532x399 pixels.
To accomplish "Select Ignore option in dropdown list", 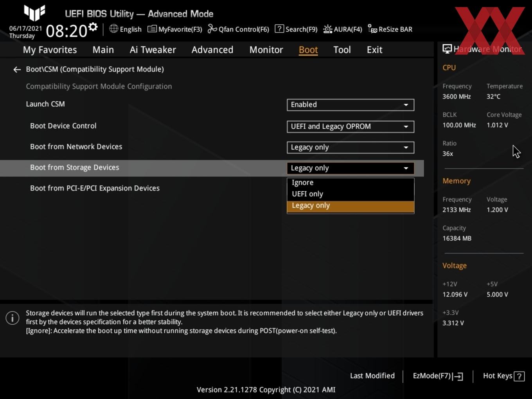I will (x=350, y=183).
